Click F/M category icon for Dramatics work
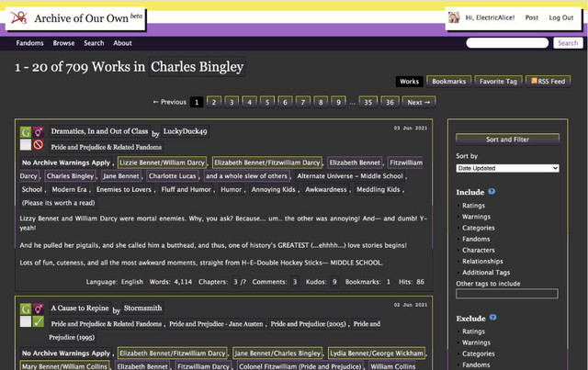The width and height of the screenshot is (588, 370). click(x=39, y=132)
